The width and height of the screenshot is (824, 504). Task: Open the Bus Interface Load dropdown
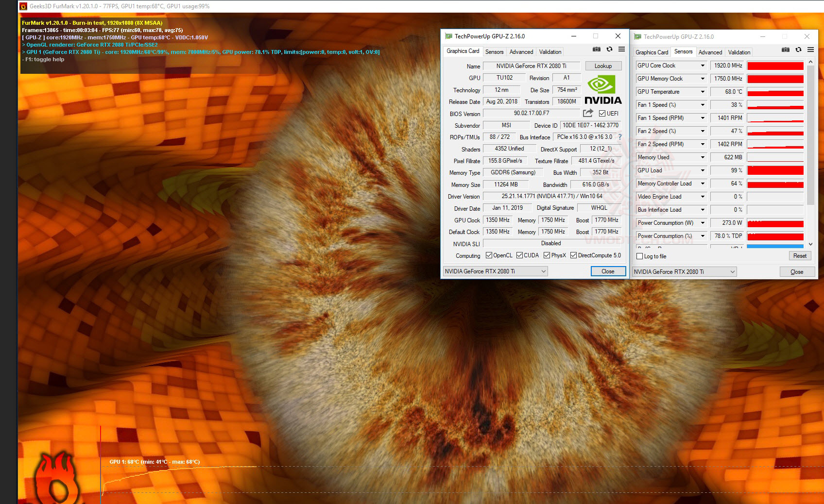tap(702, 210)
